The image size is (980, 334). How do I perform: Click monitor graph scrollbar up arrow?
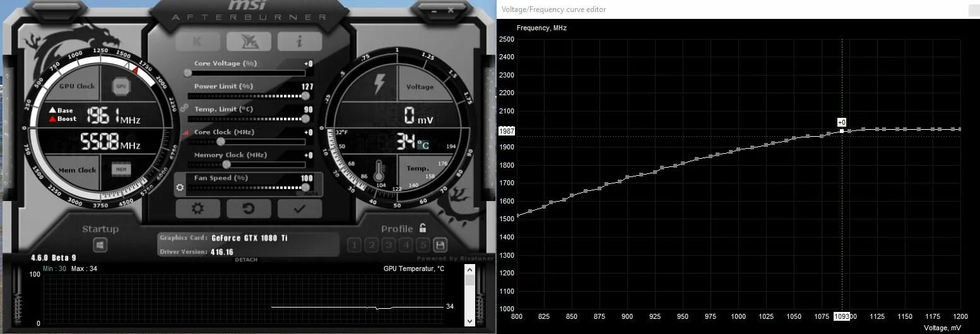coord(469,269)
